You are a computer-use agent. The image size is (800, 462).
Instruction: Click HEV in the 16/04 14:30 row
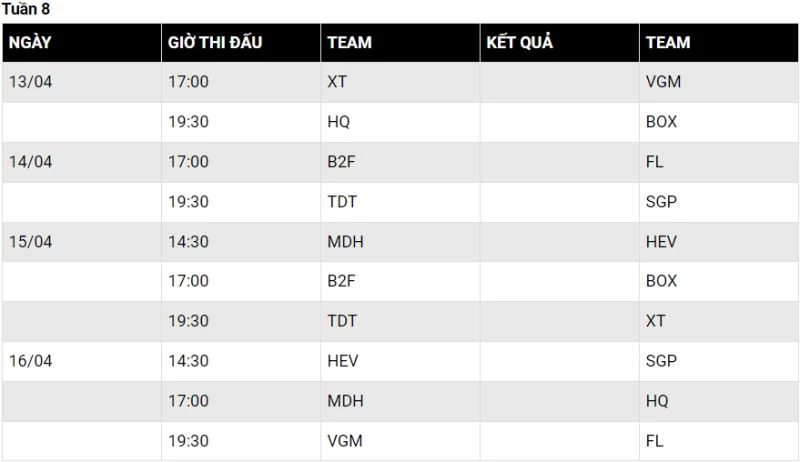(343, 361)
